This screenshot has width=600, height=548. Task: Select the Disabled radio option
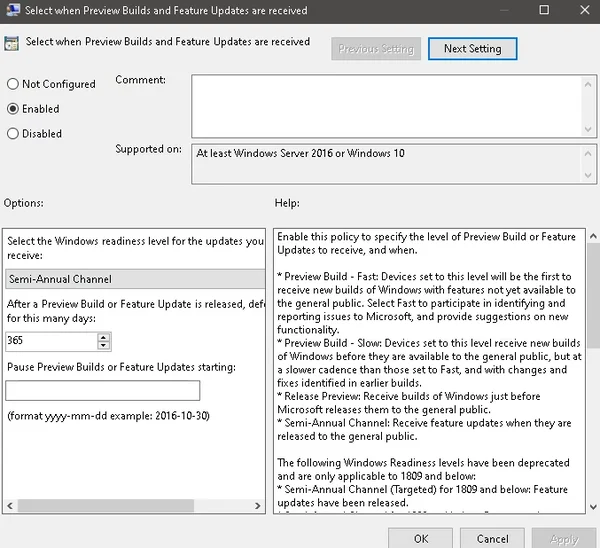[13, 133]
